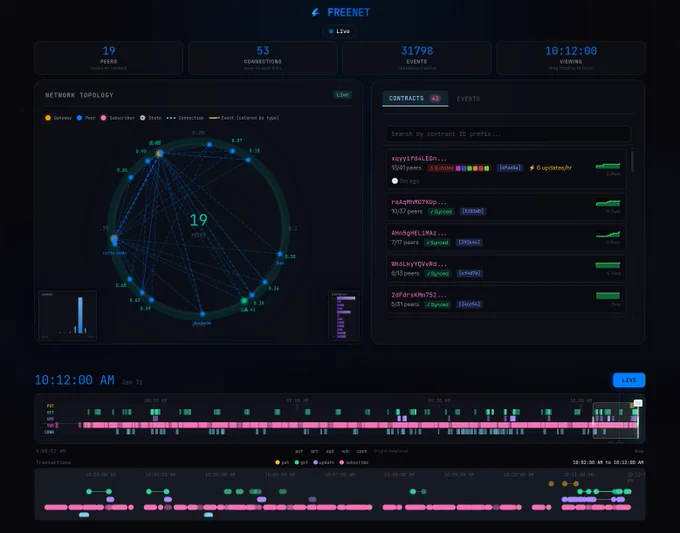Open contract raAqMhMG7KUp
The height and width of the screenshot is (533, 680).
(506, 207)
